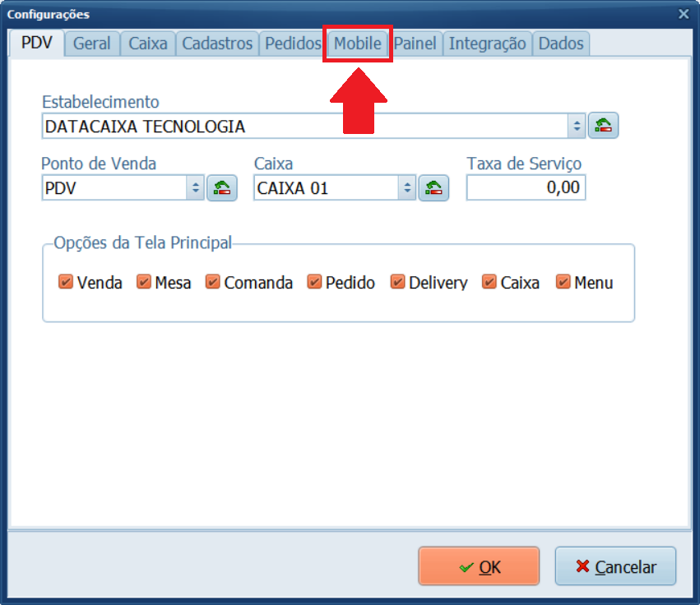Disable the Comanda option
The height and width of the screenshot is (605, 700).
point(212,283)
